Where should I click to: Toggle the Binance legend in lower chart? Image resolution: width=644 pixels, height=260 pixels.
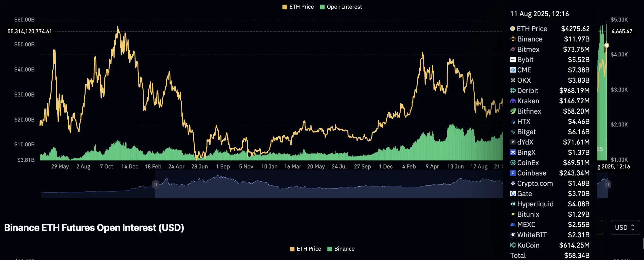click(341, 249)
